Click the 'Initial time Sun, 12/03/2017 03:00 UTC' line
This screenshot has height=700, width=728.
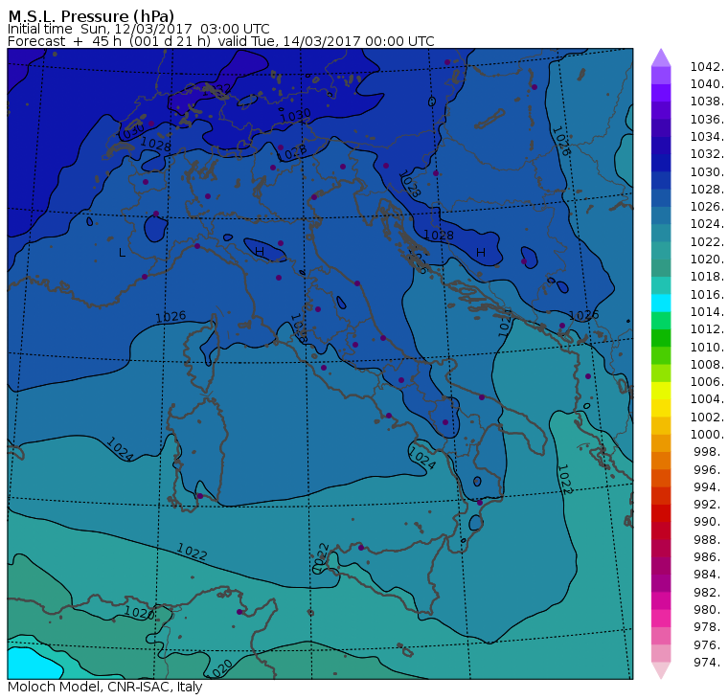138,29
